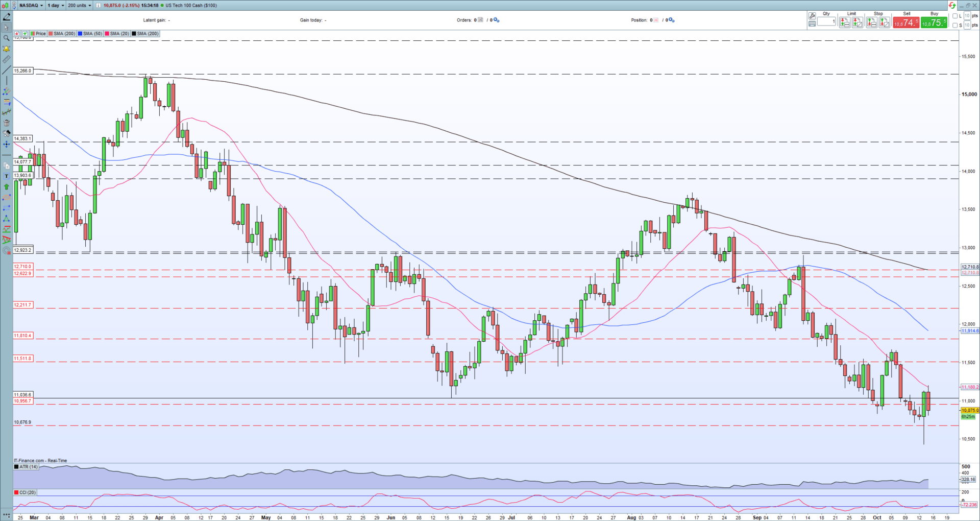The image size is (980, 521).
Task: Click the second Limit order icon
Action: coord(857,22)
